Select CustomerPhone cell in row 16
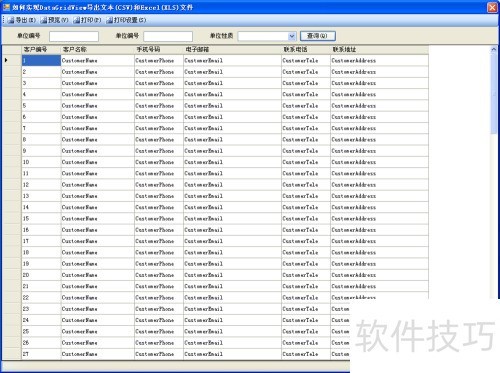The image size is (500, 373). [x=159, y=230]
